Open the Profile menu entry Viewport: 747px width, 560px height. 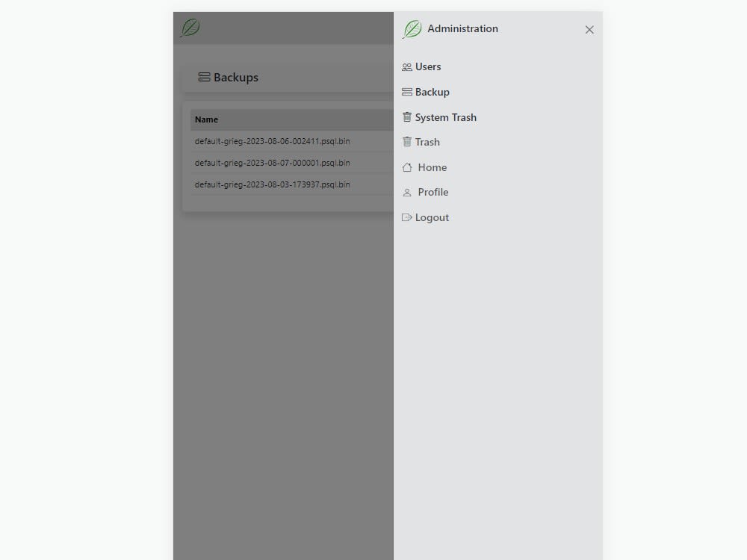tap(433, 192)
